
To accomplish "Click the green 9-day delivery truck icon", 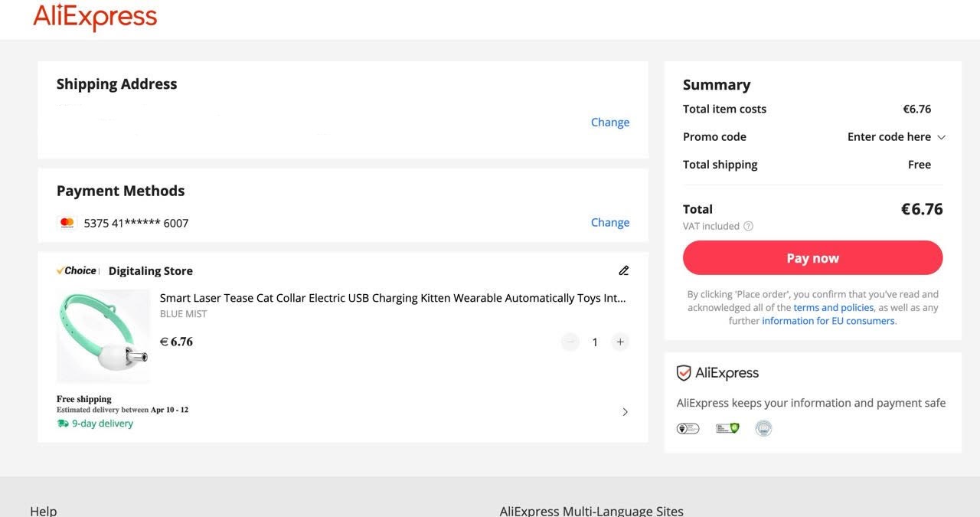I will (63, 424).
